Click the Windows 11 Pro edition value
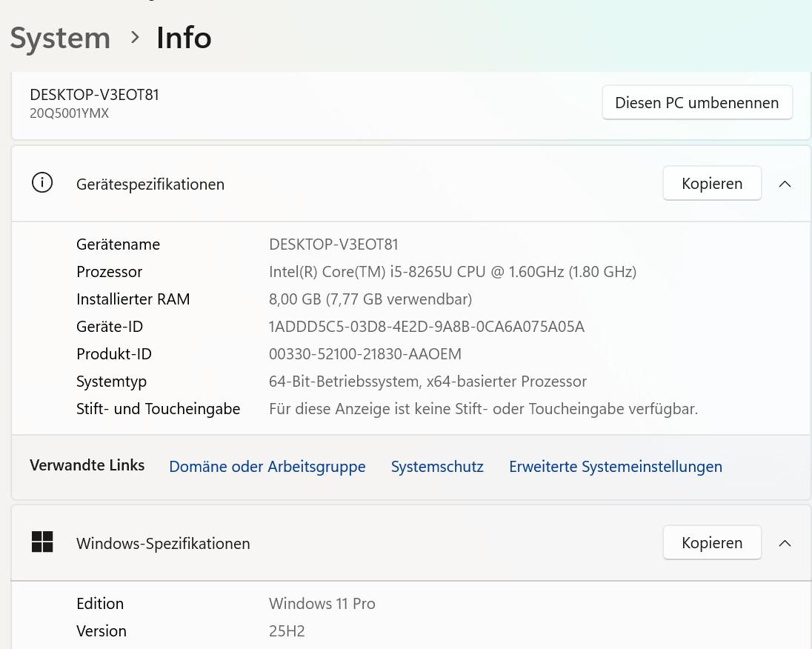The height and width of the screenshot is (649, 812). [x=322, y=604]
